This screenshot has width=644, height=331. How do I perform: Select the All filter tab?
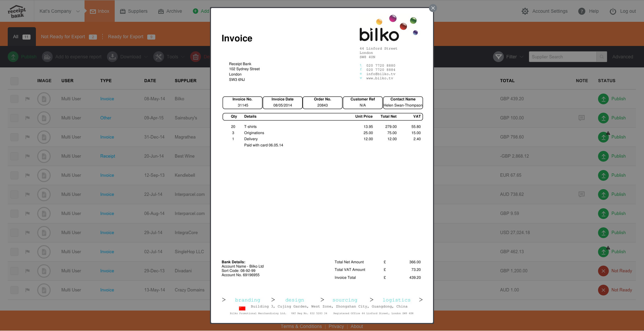[x=22, y=37]
